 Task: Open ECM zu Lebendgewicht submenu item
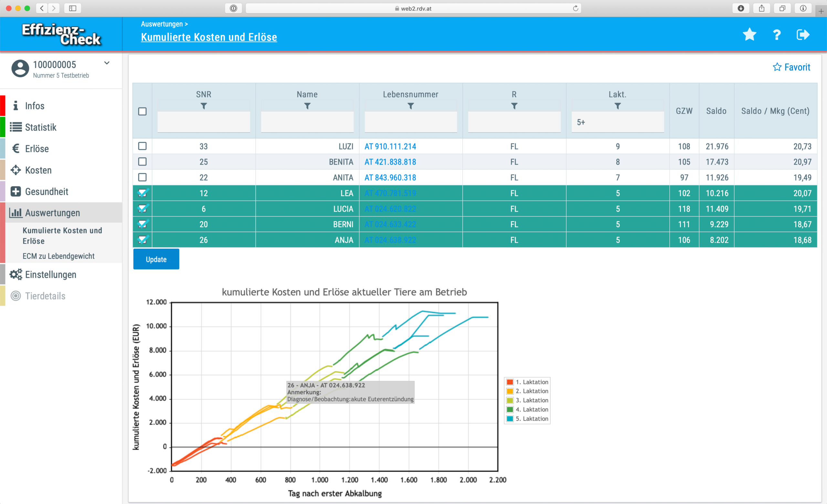[x=58, y=256]
